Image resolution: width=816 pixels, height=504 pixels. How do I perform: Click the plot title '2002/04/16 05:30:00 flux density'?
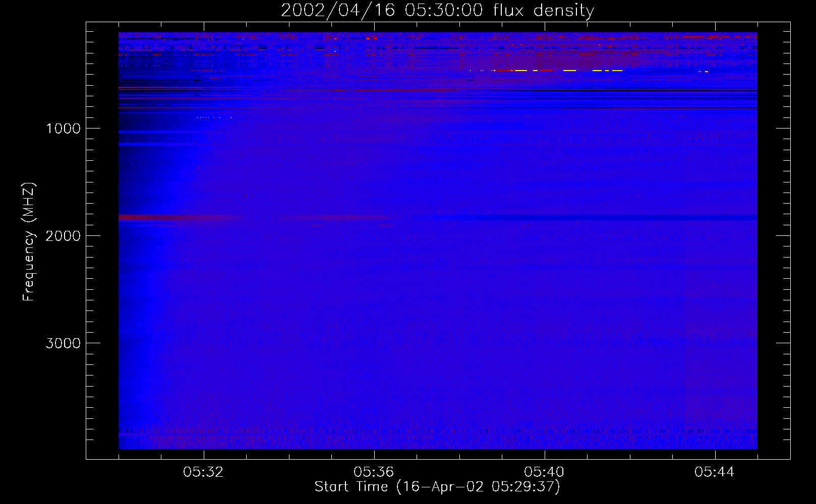(x=437, y=10)
